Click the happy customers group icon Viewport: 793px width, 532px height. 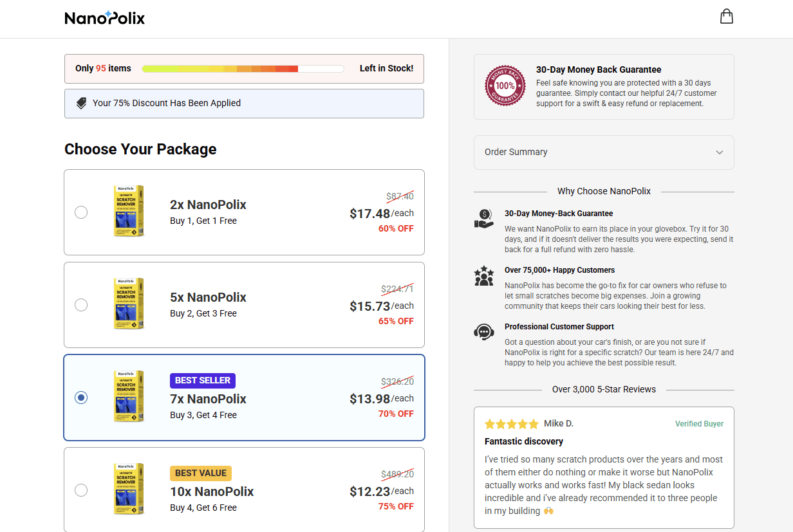pos(483,276)
